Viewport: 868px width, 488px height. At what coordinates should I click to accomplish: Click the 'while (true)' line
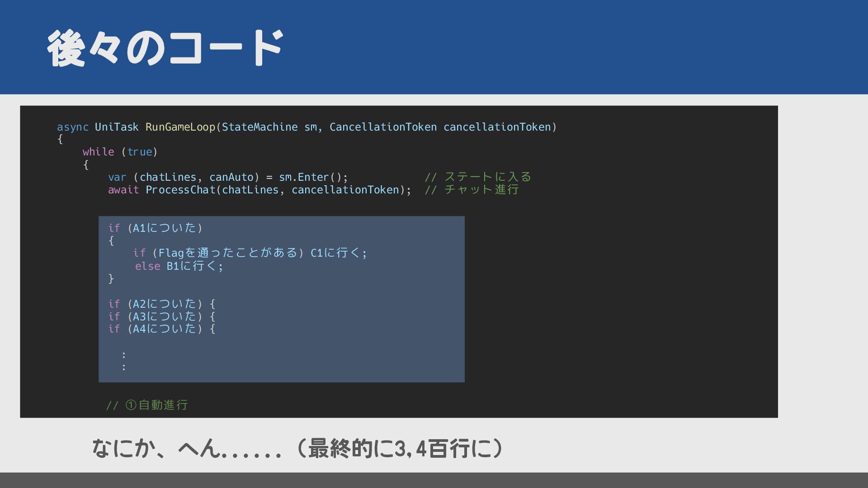120,152
